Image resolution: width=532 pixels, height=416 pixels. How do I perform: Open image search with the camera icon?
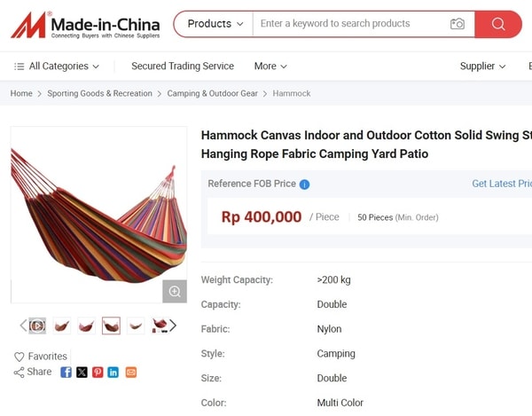pos(457,24)
